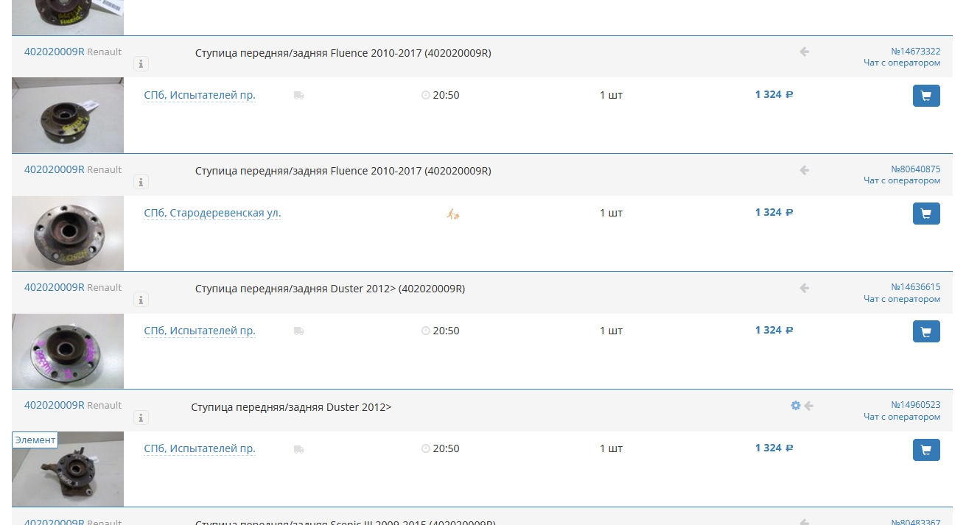
Task: Click clock icon for item №14960523
Action: [425, 449]
